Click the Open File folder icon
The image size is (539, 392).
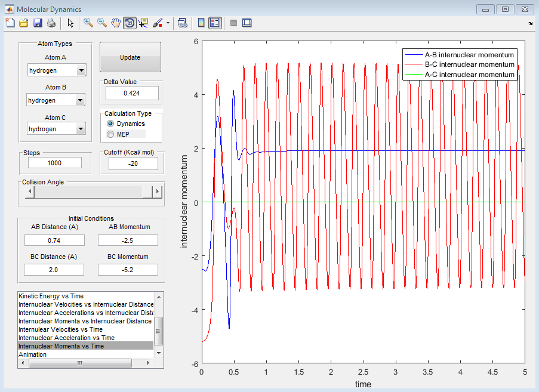24,23
